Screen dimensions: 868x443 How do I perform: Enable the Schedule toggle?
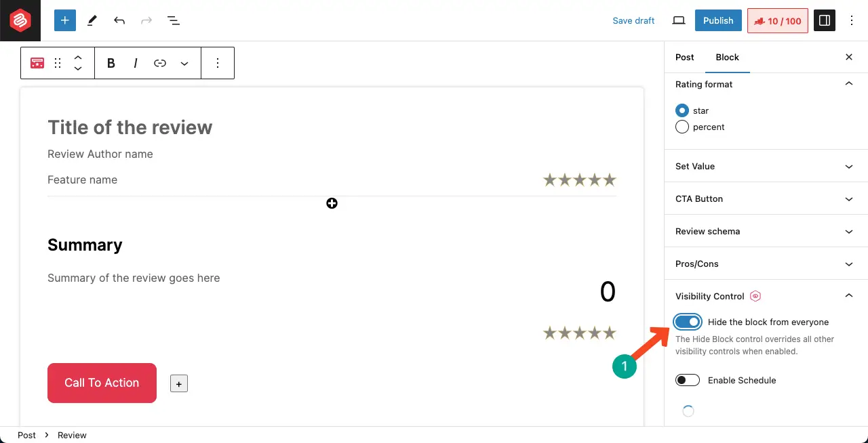click(x=688, y=380)
